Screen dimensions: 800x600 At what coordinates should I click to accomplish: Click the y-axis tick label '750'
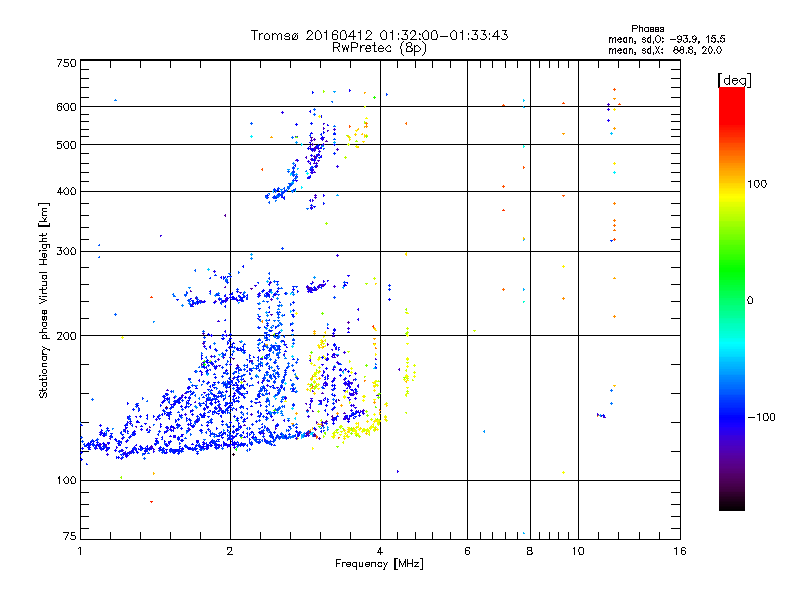tap(66, 63)
